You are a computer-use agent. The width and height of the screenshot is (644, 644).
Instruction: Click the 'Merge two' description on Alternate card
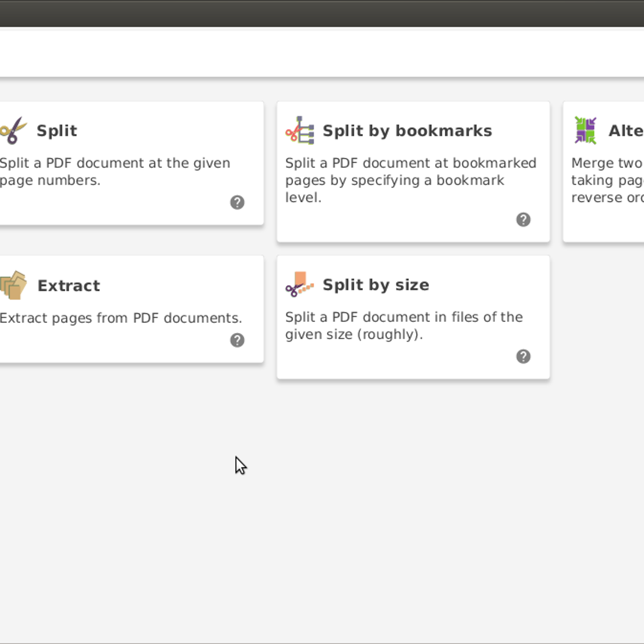click(x=606, y=163)
